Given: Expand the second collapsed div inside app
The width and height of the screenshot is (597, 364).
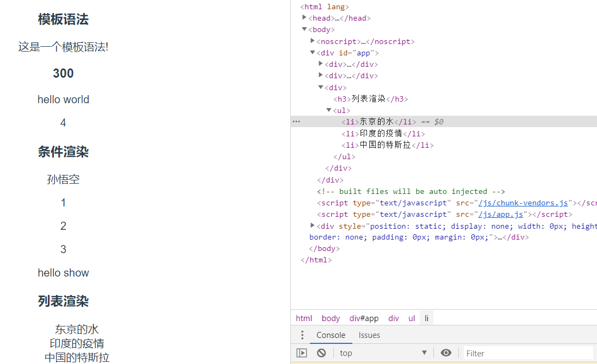Looking at the screenshot, I should (321, 75).
